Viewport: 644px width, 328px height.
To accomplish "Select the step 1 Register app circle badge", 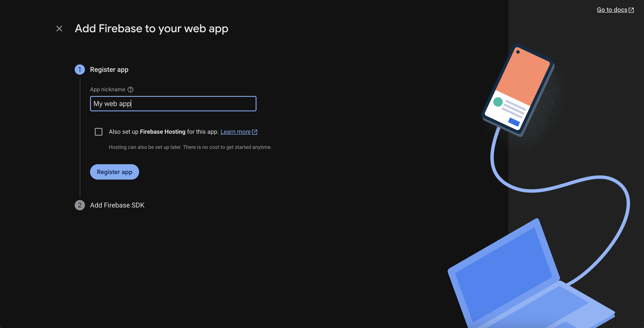I will pos(80,70).
